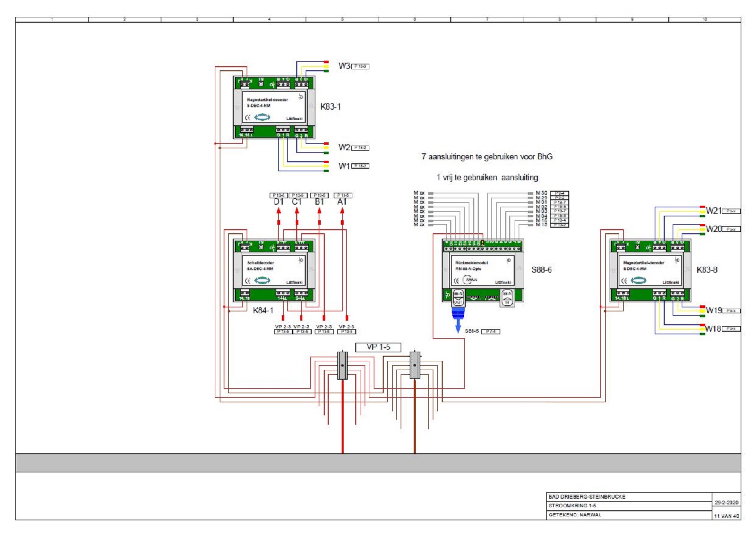Click the M 02 feedback label
The image size is (756, 533).
point(541,207)
